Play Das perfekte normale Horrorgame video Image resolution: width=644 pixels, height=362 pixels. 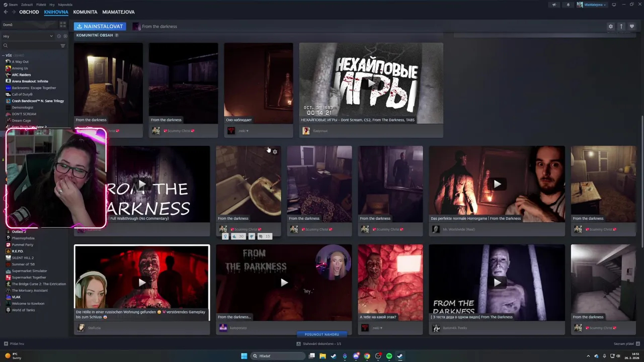point(497,184)
